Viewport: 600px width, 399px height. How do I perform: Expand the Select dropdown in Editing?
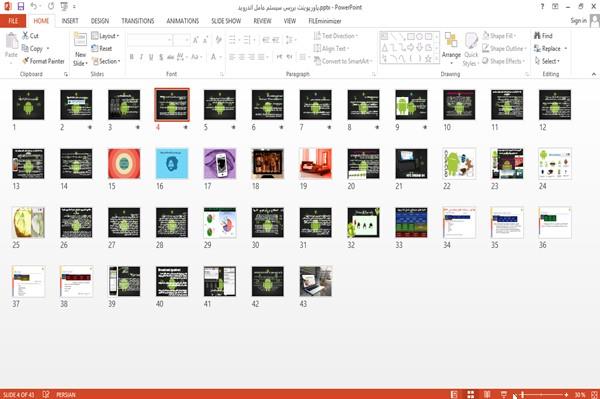547,61
